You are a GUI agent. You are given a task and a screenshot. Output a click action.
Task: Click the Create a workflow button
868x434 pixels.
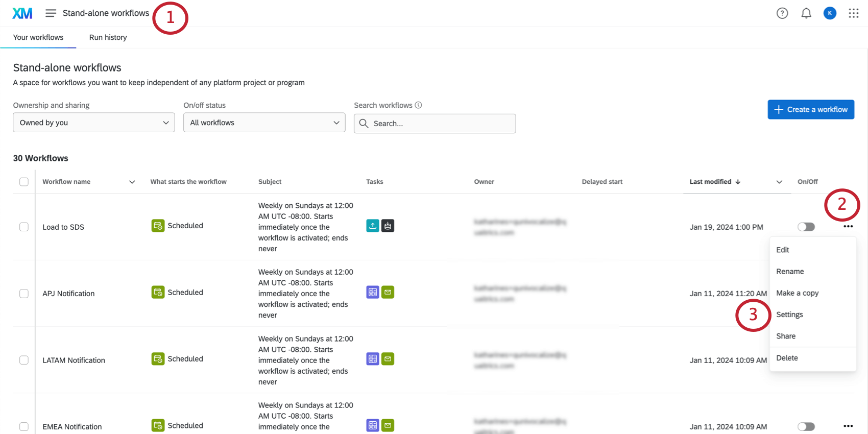[x=811, y=109]
